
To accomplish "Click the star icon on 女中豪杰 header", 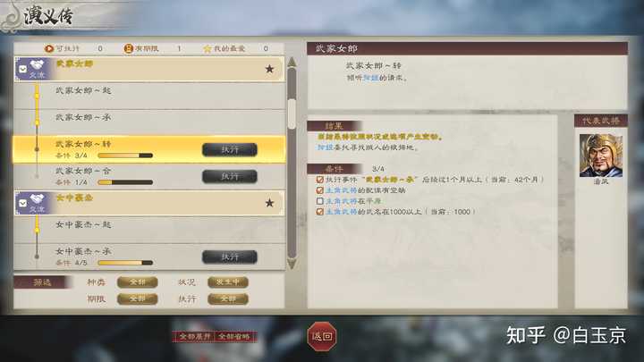I will pos(269,203).
